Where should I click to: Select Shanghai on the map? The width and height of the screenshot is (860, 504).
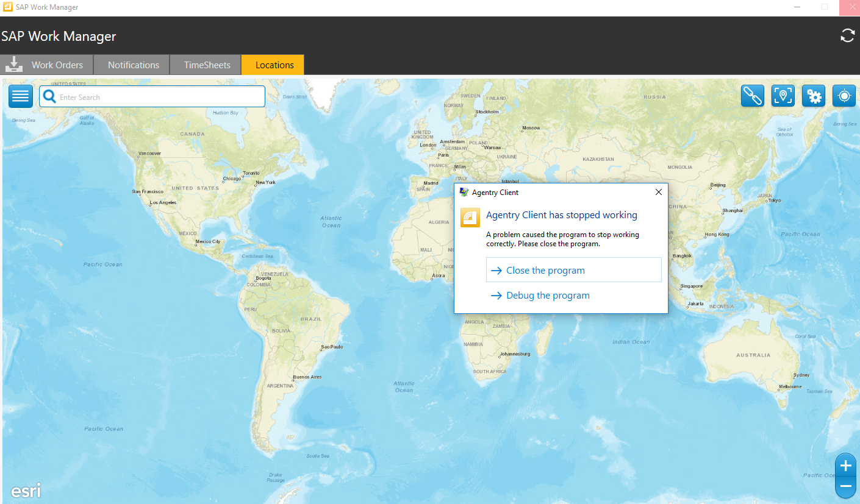pos(732,210)
